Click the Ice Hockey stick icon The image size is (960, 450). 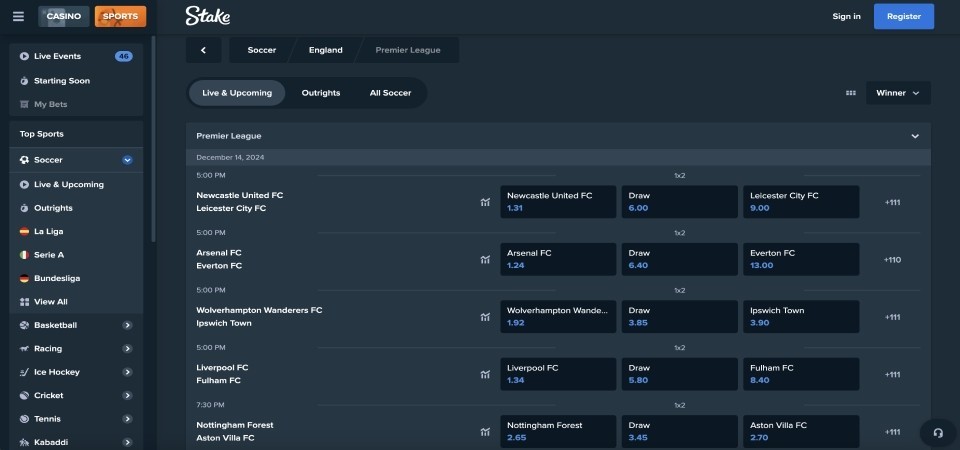coord(24,372)
